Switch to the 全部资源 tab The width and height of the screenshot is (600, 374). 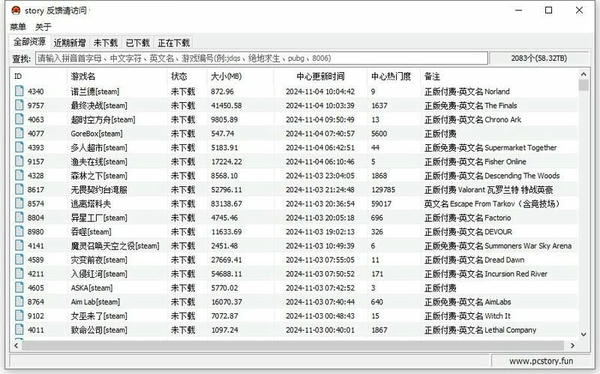point(30,42)
